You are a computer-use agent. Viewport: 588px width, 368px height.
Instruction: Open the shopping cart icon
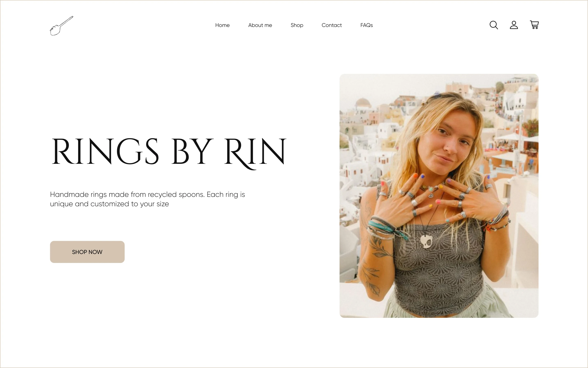534,25
